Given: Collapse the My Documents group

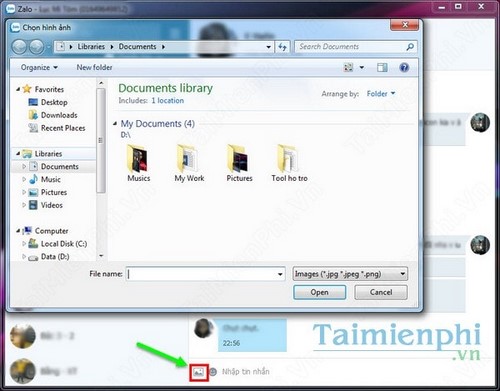Looking at the screenshot, I should click(x=115, y=124).
